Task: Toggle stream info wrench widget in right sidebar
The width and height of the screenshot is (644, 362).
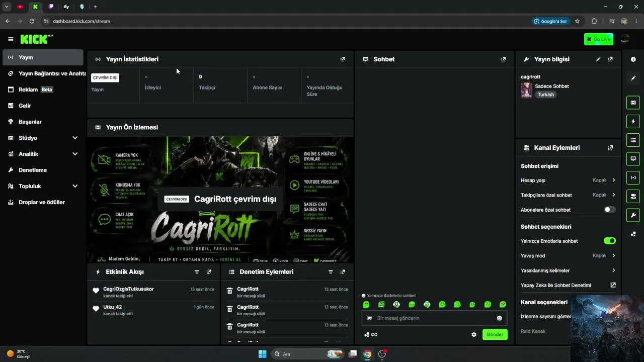Action: pos(633,215)
